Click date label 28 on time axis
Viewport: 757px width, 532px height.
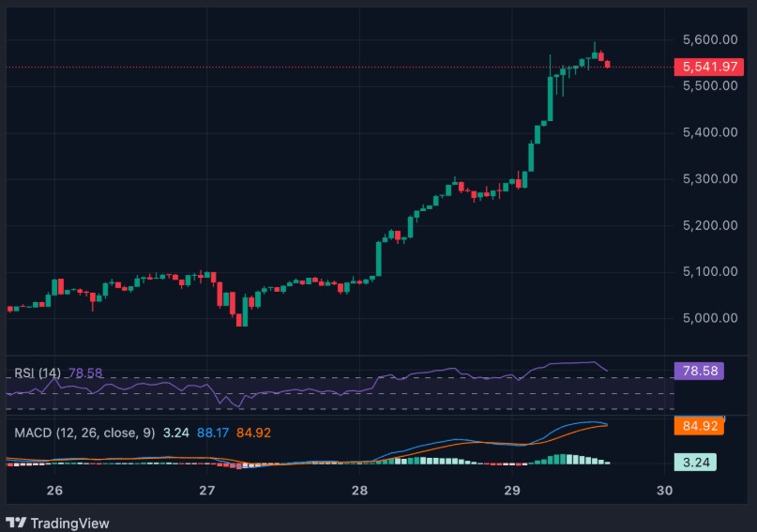(359, 491)
